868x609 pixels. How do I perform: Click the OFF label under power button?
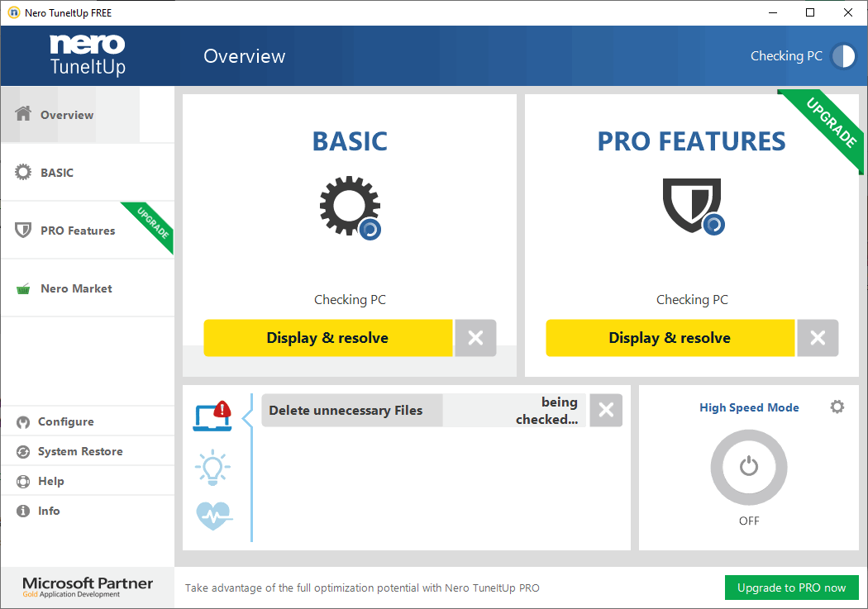749,521
